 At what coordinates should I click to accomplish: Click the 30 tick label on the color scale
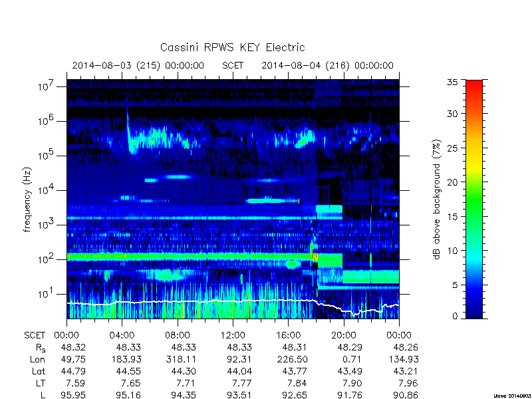click(x=452, y=114)
